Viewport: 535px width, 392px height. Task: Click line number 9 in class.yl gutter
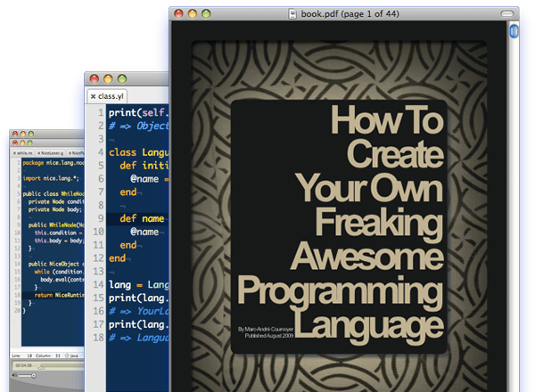101,218
